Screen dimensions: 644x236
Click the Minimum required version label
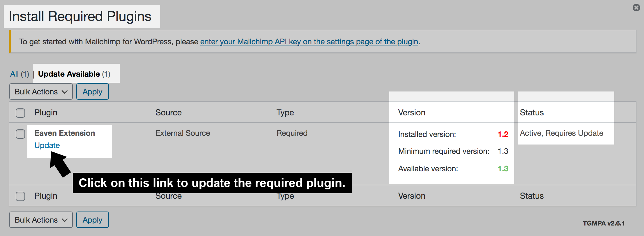click(x=444, y=151)
